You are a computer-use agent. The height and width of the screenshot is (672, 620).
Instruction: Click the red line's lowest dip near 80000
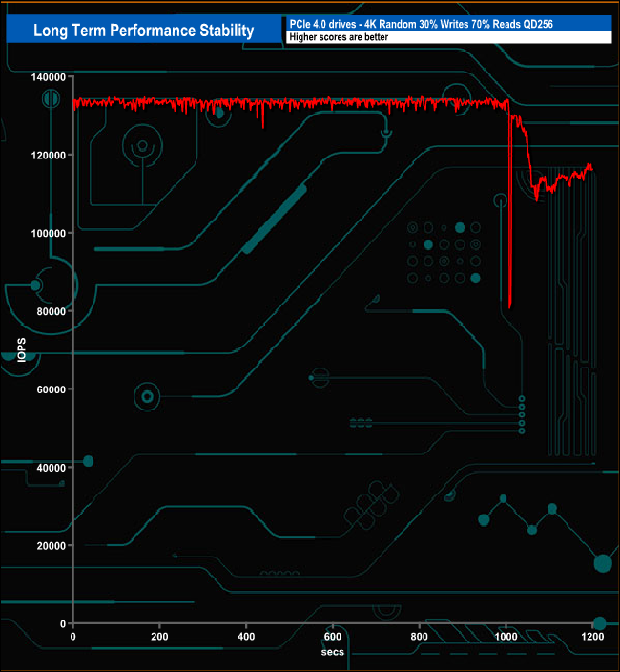point(509,306)
